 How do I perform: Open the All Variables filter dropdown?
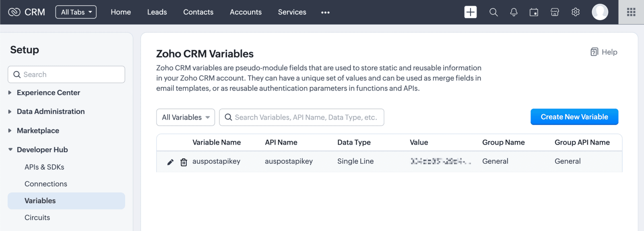click(186, 117)
